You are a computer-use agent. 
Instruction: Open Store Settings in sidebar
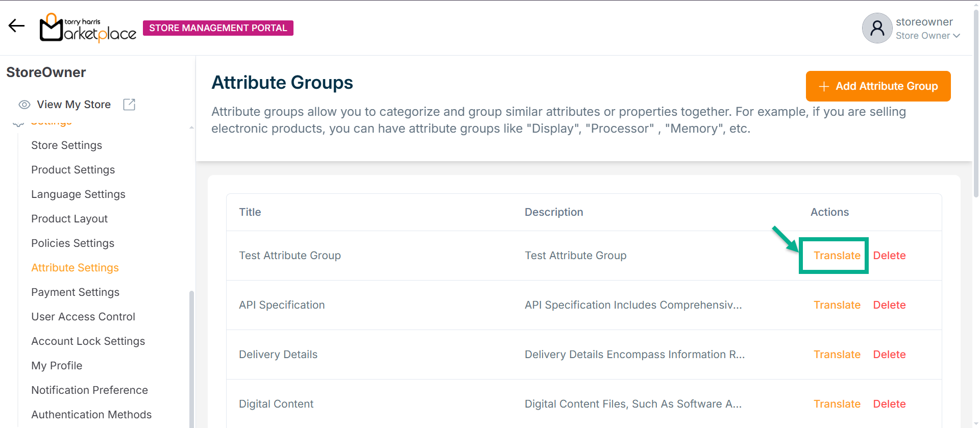click(66, 145)
